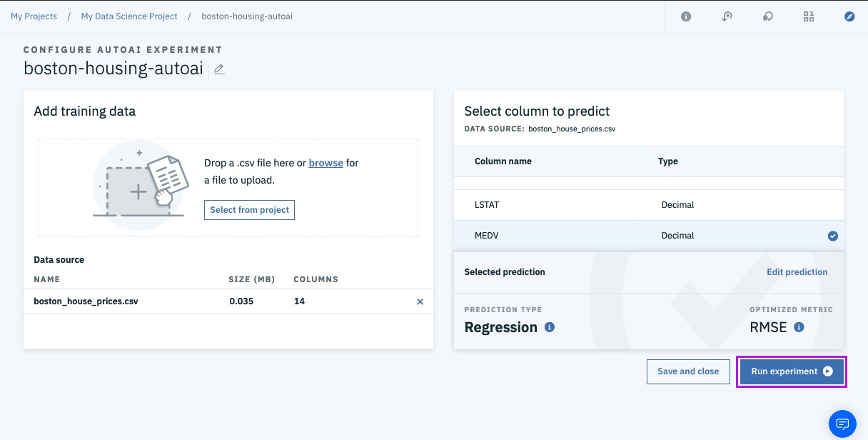Click the blue compass icon
The width and height of the screenshot is (868, 440).
click(x=849, y=16)
